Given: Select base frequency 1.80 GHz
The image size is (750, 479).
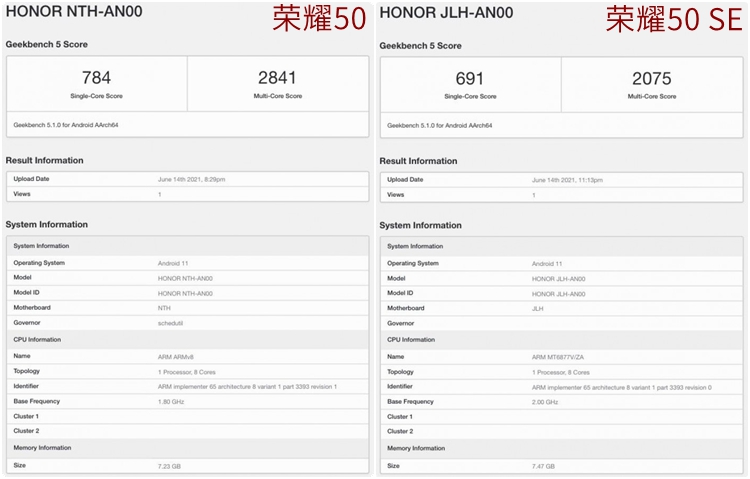Looking at the screenshot, I should pos(171,402).
